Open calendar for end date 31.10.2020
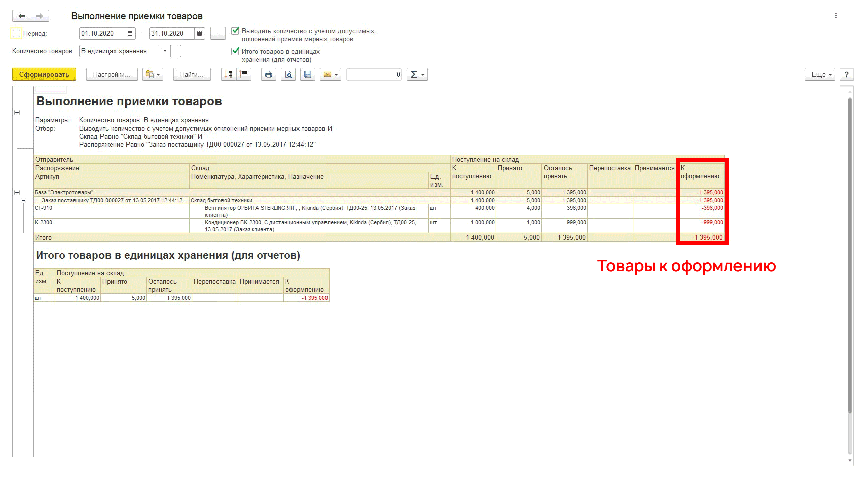868x491 pixels. 200,34
